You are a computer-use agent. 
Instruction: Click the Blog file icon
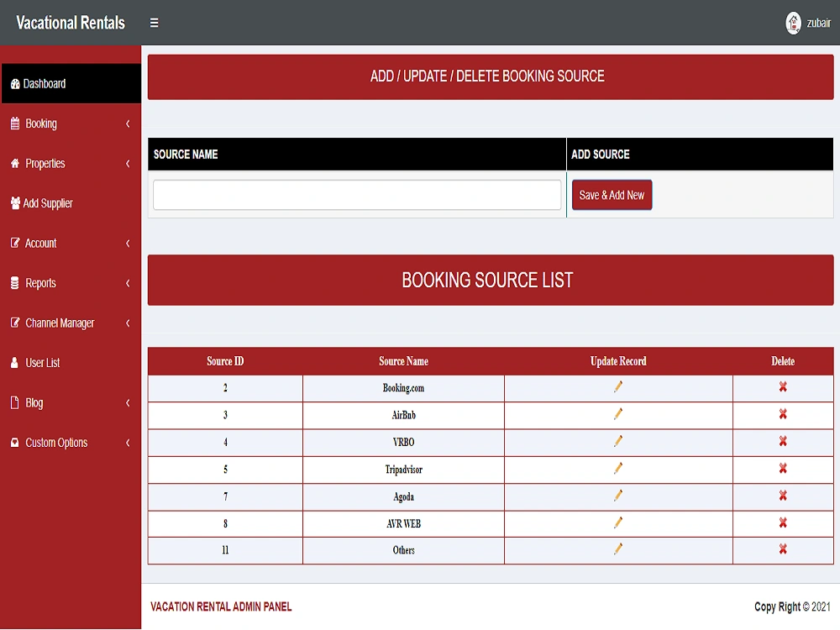click(14, 402)
